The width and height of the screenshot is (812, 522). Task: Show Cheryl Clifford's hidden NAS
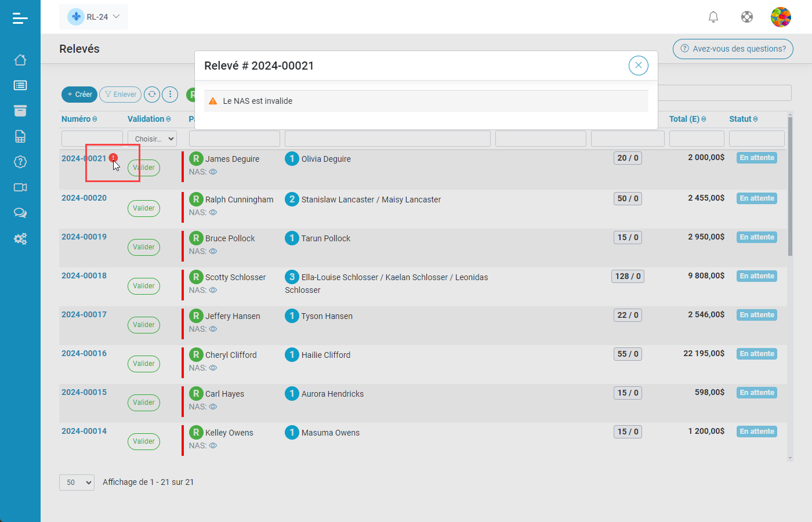point(212,367)
